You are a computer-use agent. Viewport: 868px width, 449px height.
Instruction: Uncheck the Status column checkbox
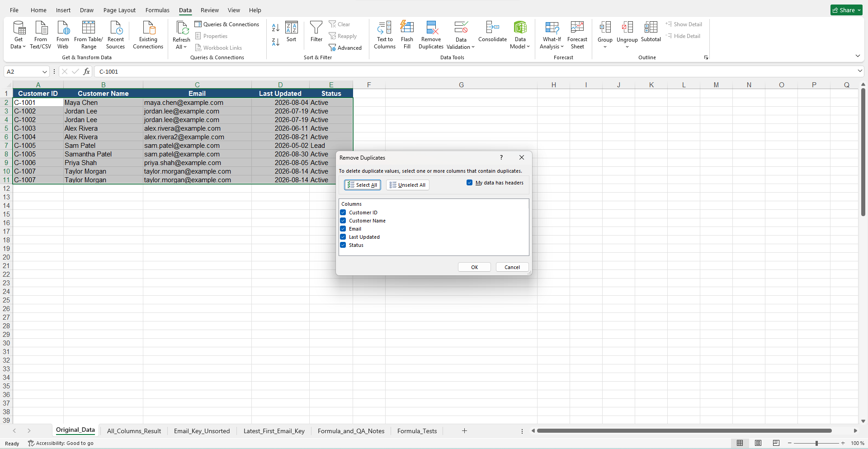click(x=343, y=245)
